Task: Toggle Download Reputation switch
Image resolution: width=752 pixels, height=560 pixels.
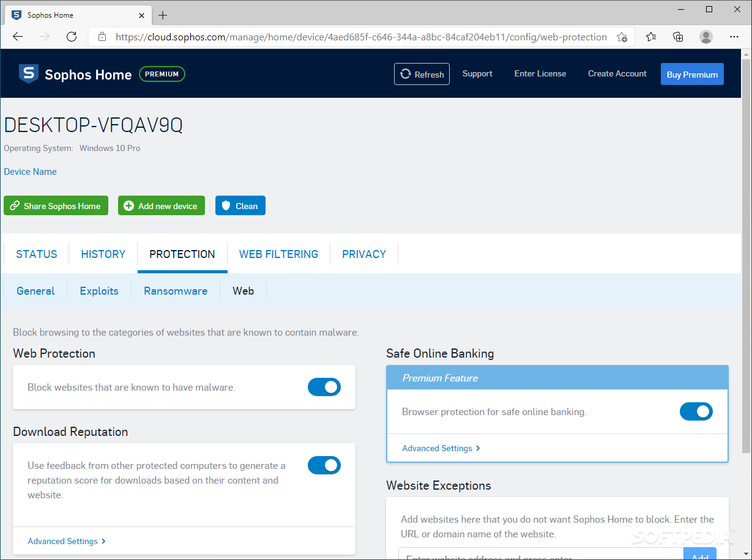Action: pos(324,465)
